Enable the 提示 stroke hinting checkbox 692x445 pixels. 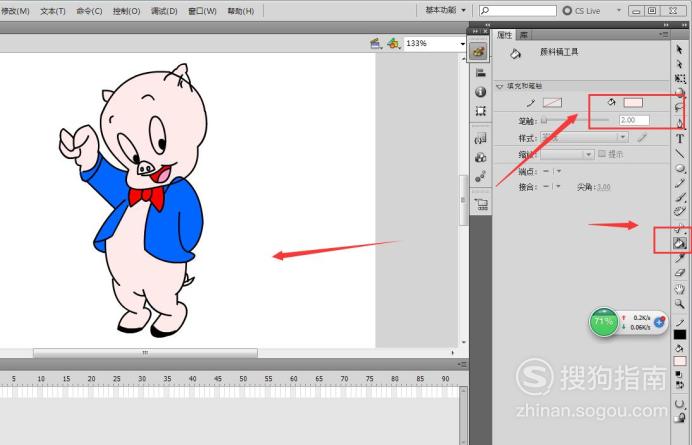coord(602,154)
